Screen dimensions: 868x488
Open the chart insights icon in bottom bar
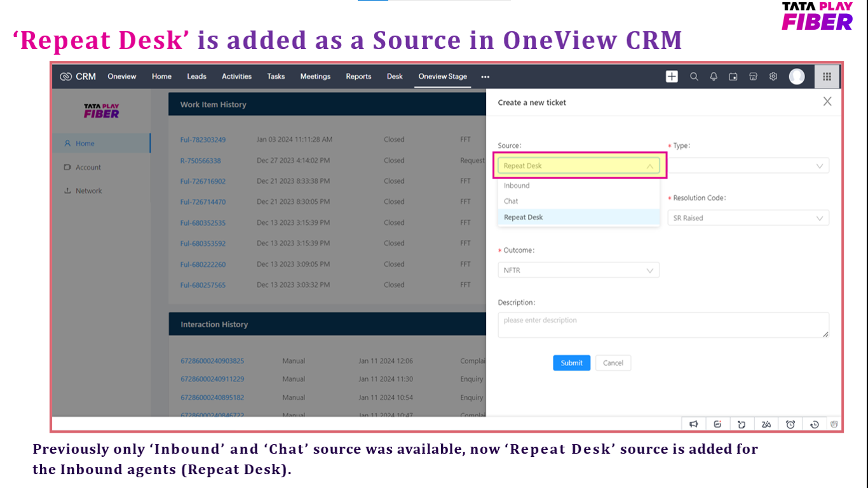[x=717, y=424]
